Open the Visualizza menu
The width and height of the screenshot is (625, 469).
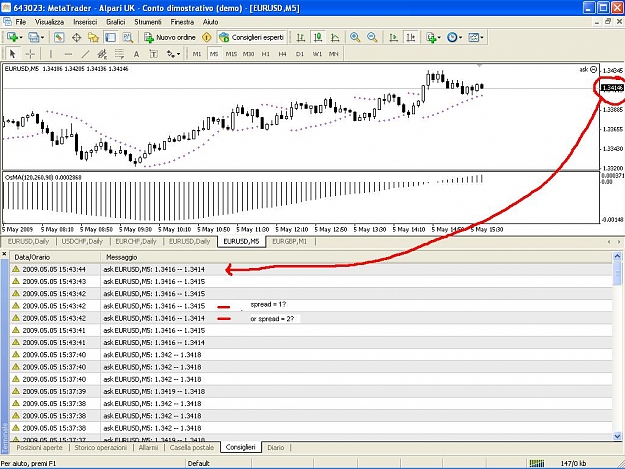[x=49, y=22]
